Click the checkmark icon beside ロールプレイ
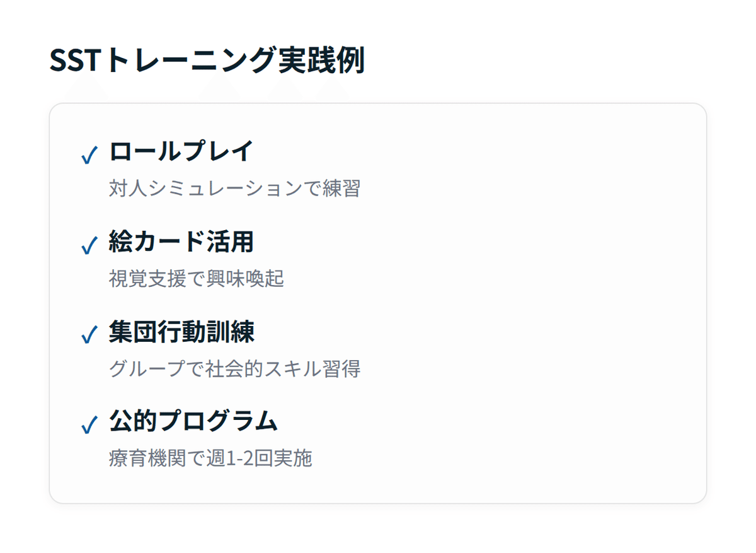Screen dimensions: 756x553 (x=90, y=154)
